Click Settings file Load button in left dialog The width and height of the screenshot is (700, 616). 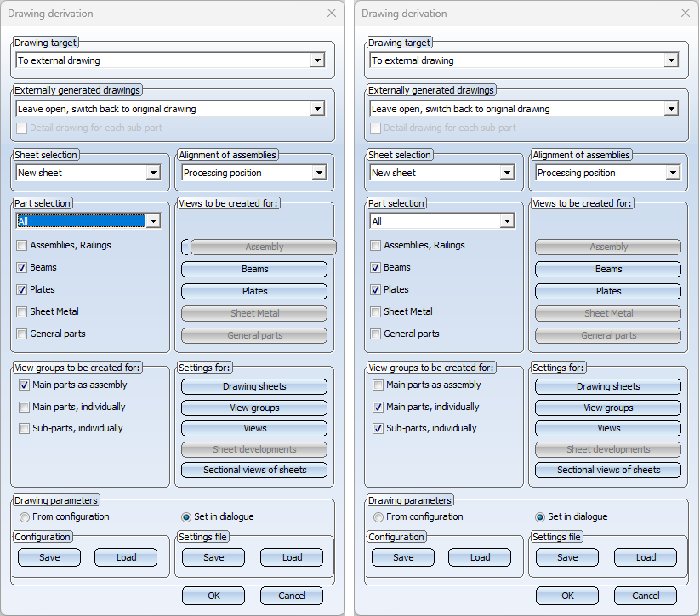(292, 557)
